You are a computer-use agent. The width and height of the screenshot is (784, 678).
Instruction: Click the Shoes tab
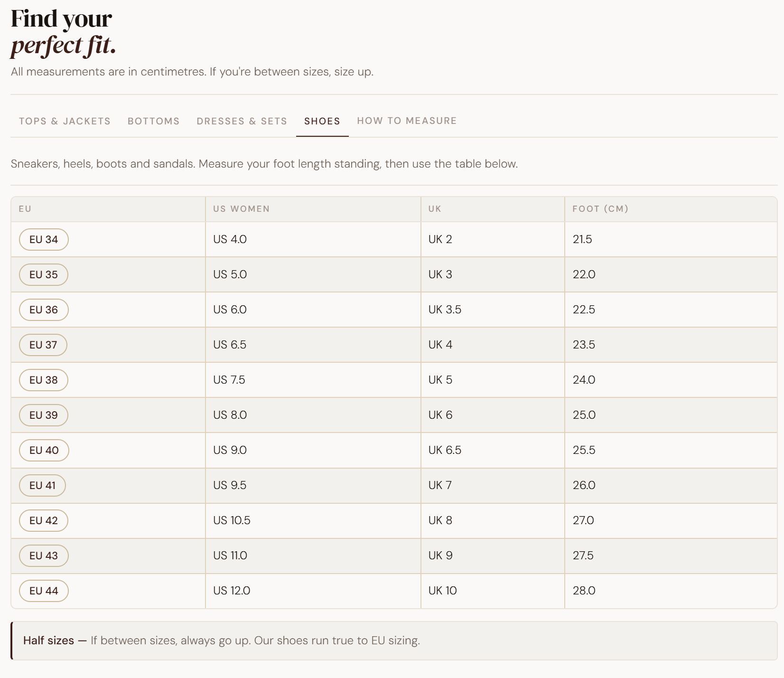[322, 121]
